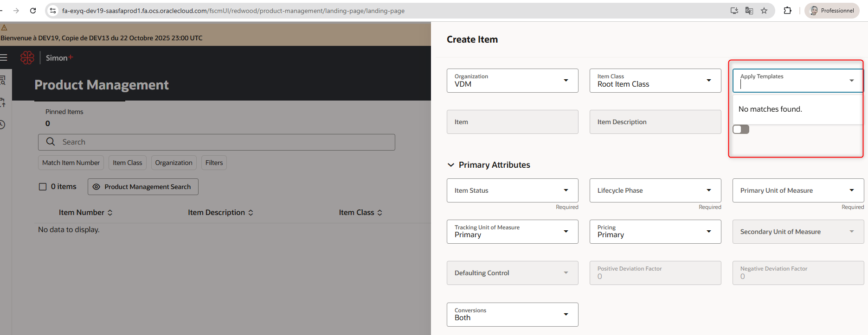Open the Item Class filter chip
Image resolution: width=868 pixels, height=335 pixels.
click(128, 163)
